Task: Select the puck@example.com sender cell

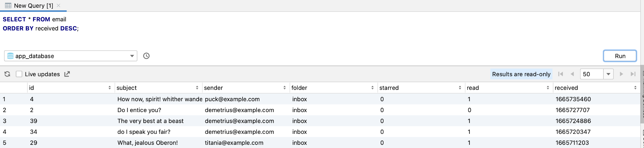Action: point(232,99)
